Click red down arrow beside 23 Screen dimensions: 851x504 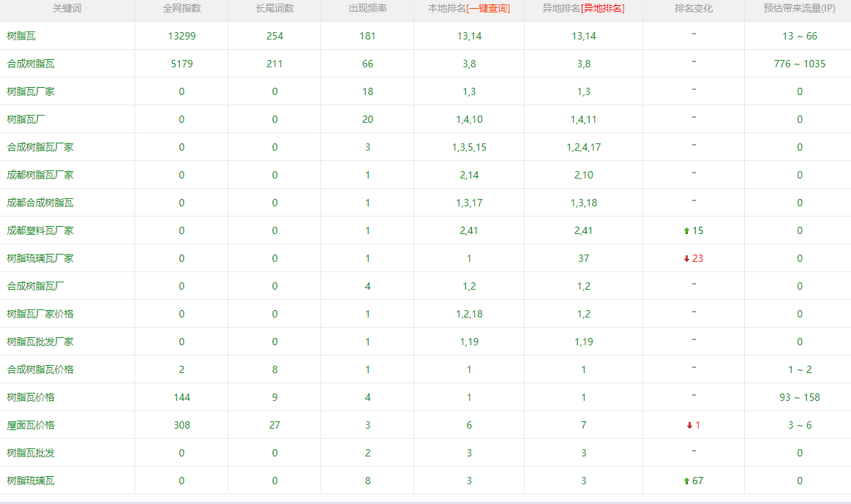pos(686,259)
